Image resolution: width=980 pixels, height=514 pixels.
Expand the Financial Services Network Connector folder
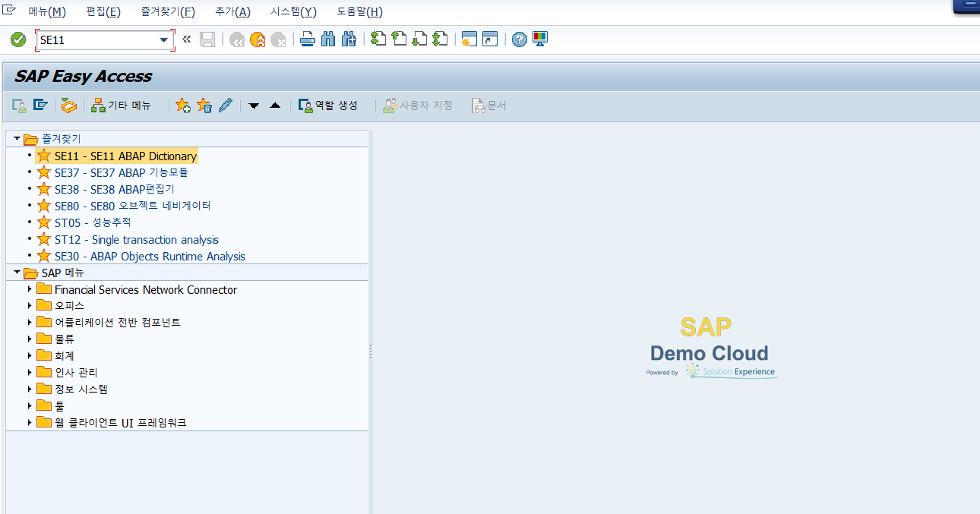[x=30, y=289]
